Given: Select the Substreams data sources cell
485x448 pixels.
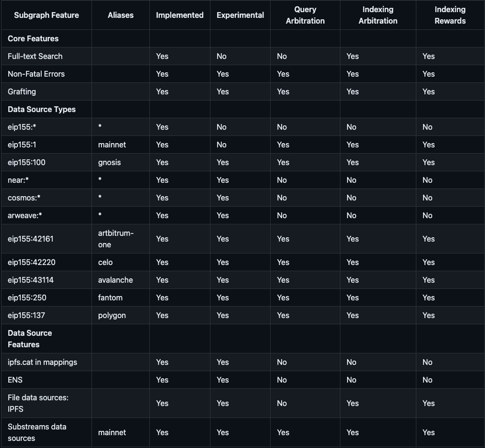Looking at the screenshot, I should pos(37,432).
